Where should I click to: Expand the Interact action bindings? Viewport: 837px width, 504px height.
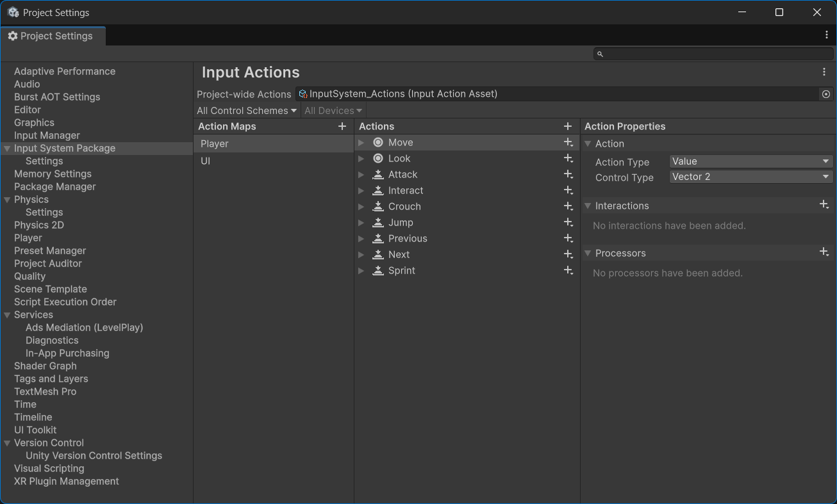coord(361,191)
